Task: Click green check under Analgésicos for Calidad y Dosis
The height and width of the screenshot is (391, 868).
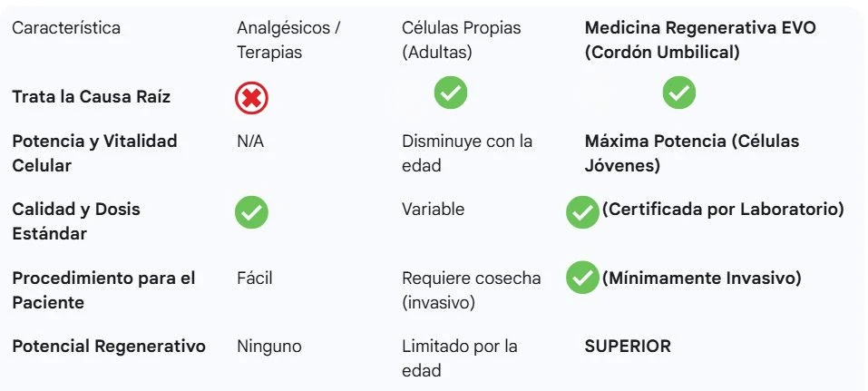Action: [x=251, y=212]
